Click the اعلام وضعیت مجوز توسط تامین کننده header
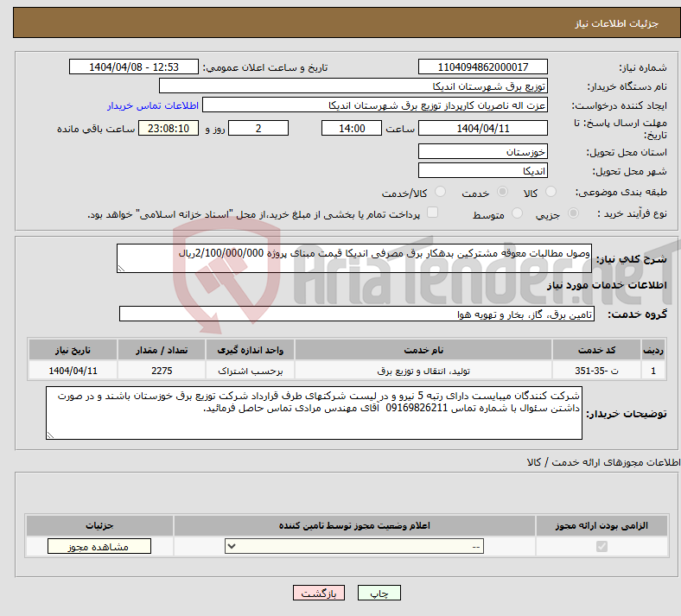 354,525
